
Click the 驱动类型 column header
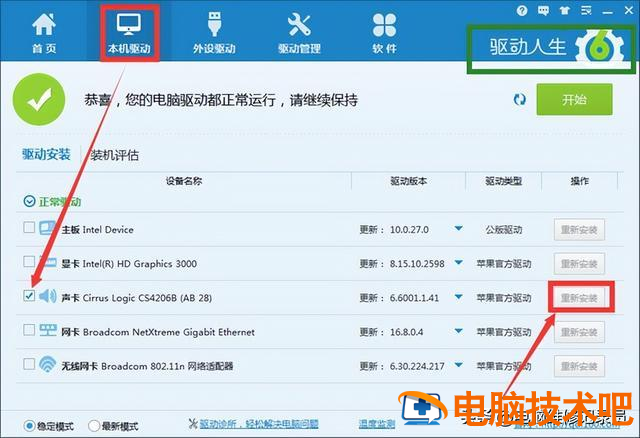tap(504, 181)
